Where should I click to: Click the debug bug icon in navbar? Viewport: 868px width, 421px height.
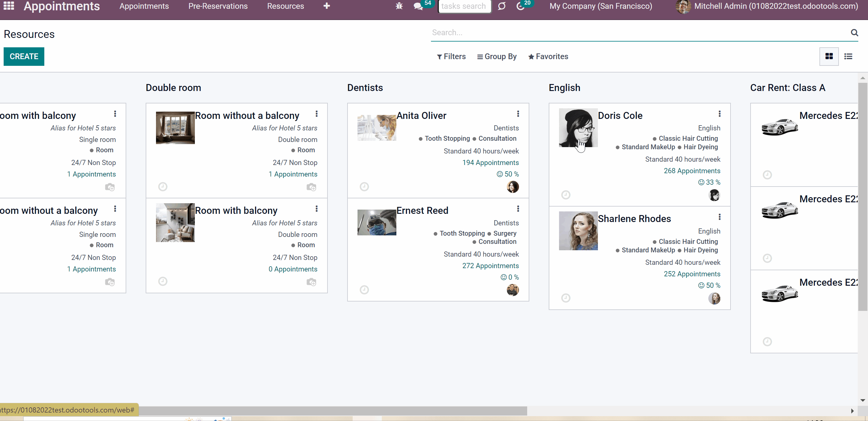pyautogui.click(x=399, y=6)
